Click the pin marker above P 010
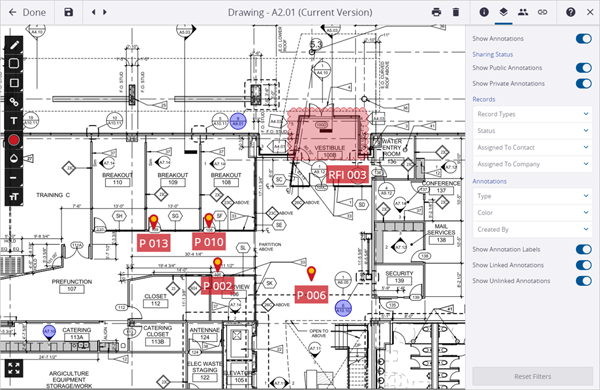Screen dimensions: 600x390 pyautogui.click(x=209, y=220)
